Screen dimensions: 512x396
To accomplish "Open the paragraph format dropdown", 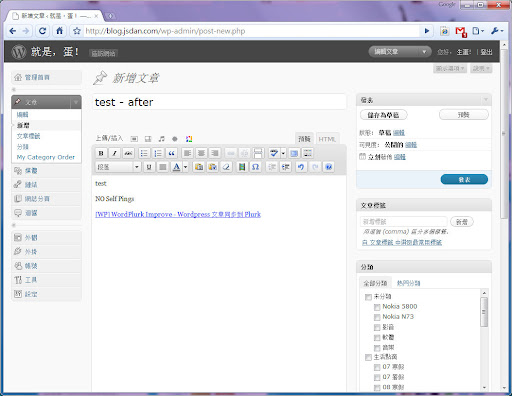I will (118, 167).
